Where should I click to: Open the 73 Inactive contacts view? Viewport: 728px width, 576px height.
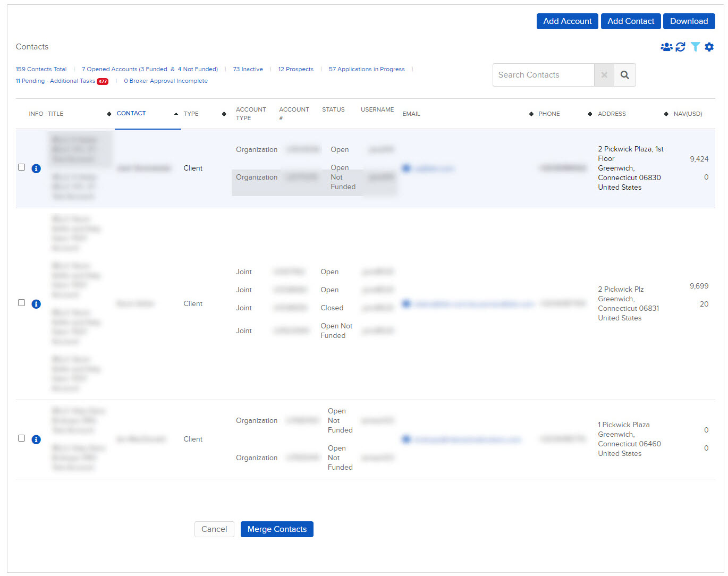(248, 69)
